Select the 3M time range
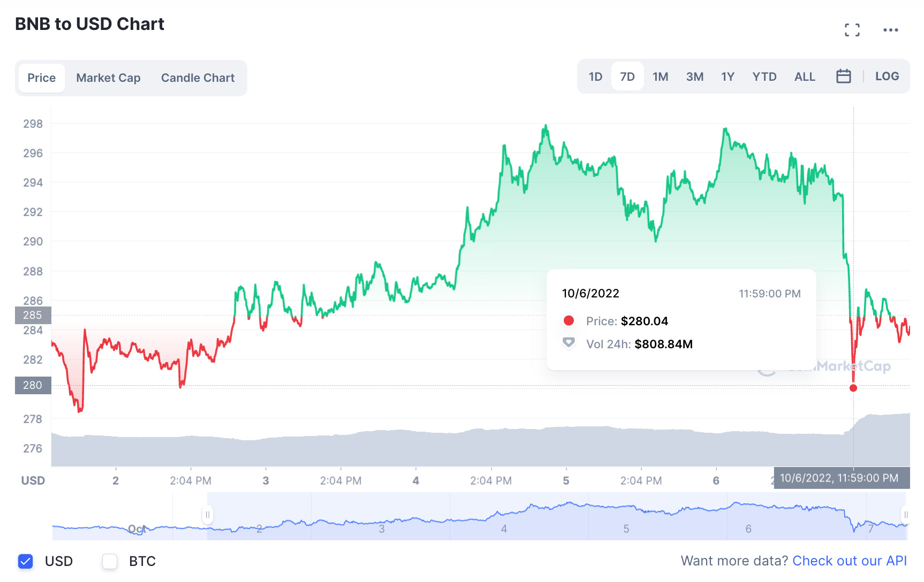 (695, 76)
